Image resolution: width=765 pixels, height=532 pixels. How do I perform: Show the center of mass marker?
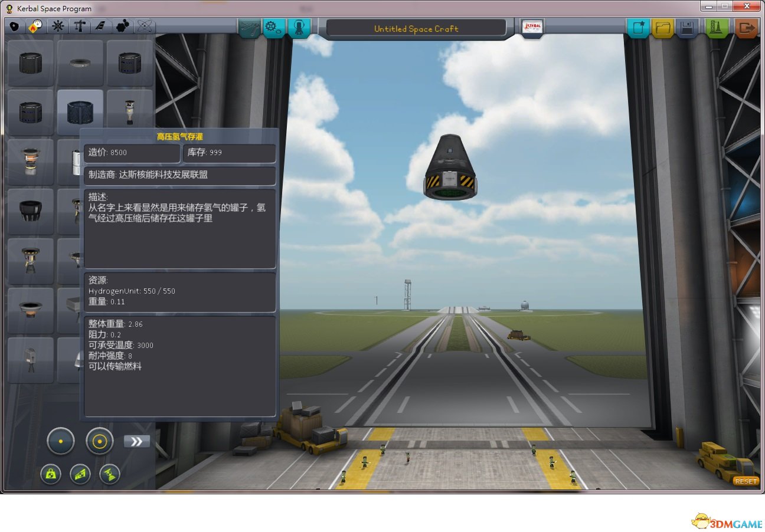pyautogui.click(x=51, y=474)
